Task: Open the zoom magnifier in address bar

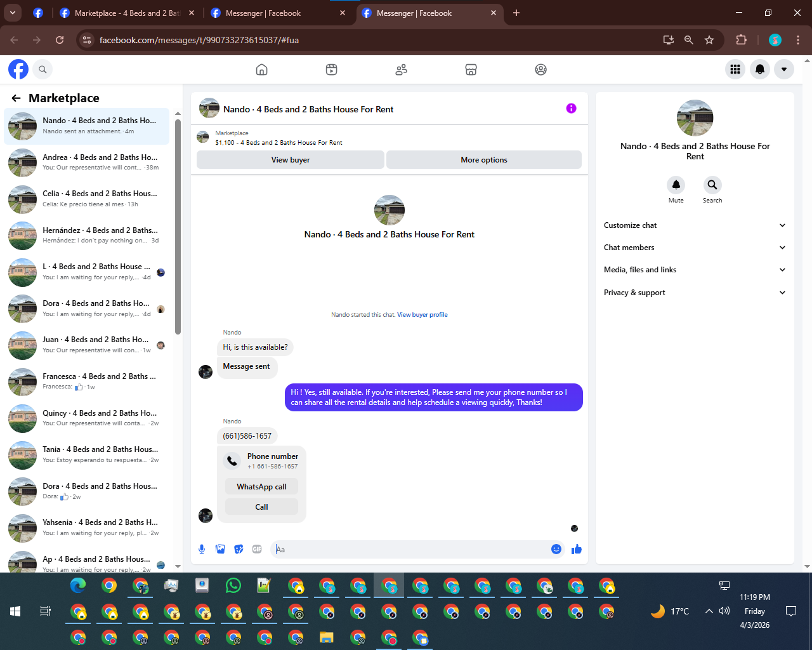Action: click(688, 40)
